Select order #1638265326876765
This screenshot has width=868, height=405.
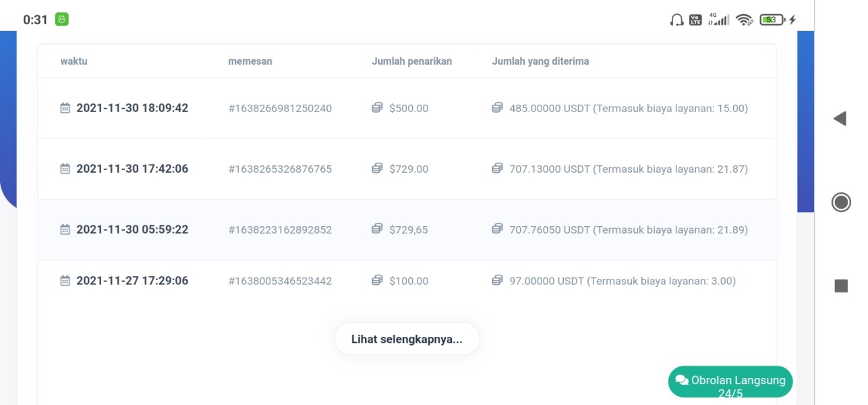coord(280,169)
